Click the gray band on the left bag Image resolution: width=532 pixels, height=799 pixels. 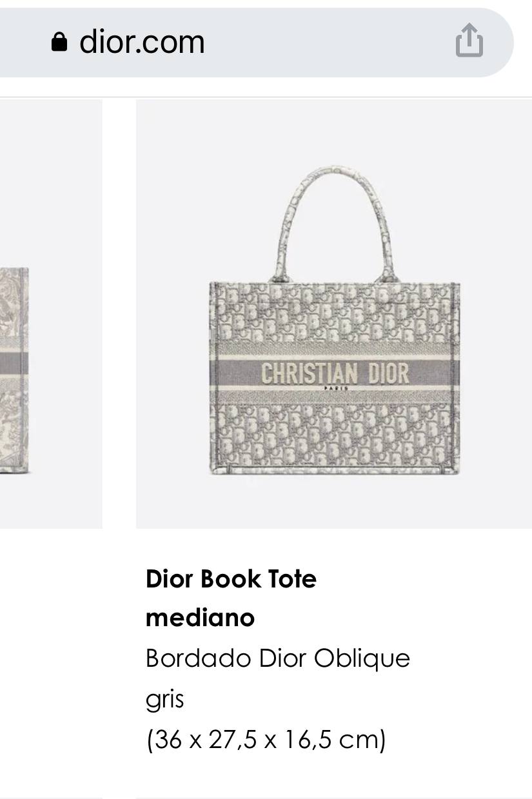click(x=14, y=364)
